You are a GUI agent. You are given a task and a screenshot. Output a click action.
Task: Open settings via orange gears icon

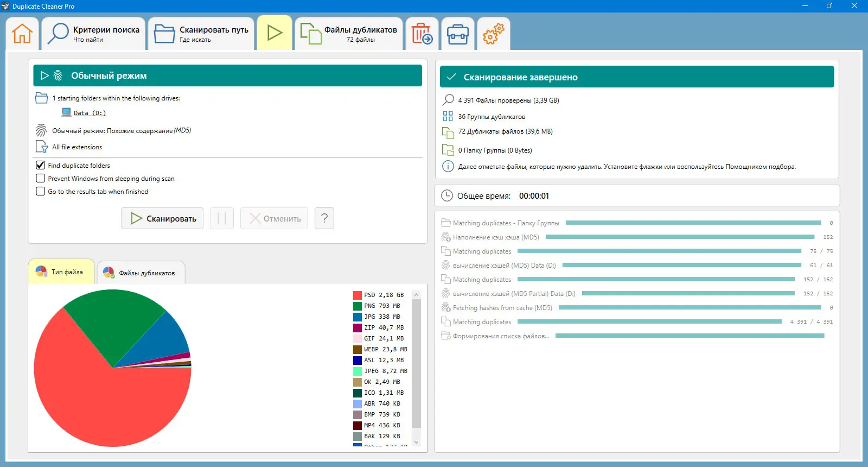[493, 34]
